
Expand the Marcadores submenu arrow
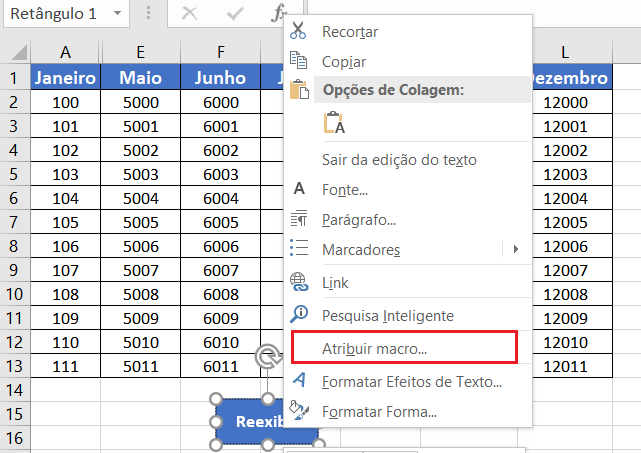(516, 249)
